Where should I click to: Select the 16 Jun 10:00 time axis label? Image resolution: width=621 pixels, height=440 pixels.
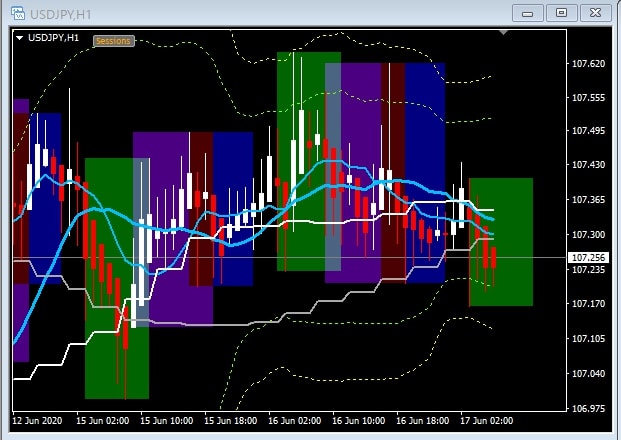356,421
